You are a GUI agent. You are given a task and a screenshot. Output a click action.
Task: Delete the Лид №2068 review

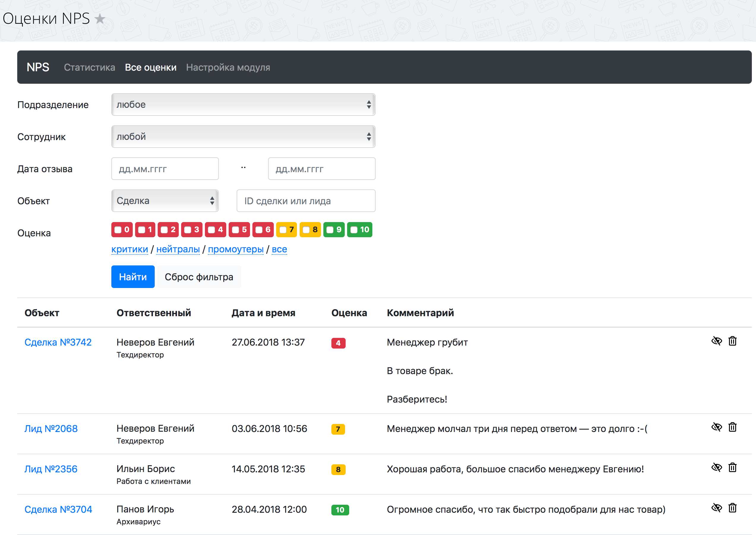pos(732,427)
